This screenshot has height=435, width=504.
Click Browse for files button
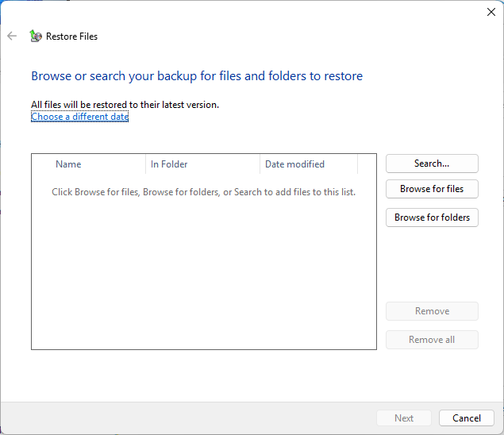(432, 189)
